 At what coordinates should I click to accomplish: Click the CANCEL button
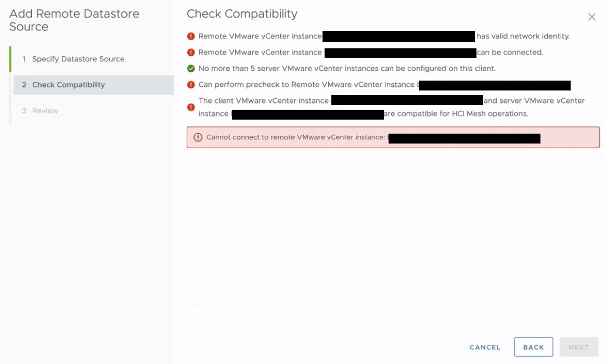485,347
